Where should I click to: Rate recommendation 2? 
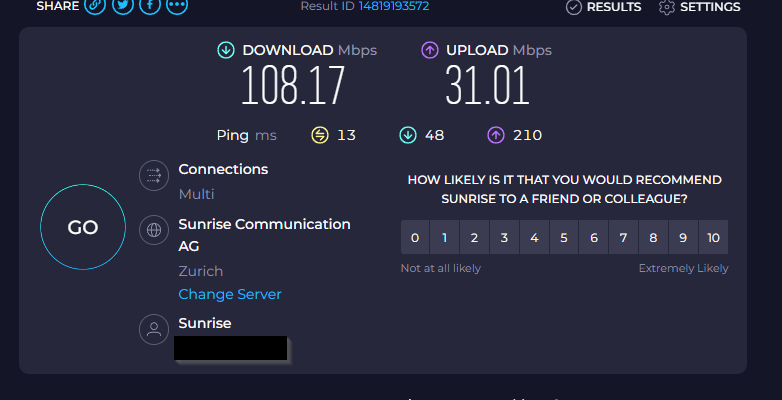474,237
